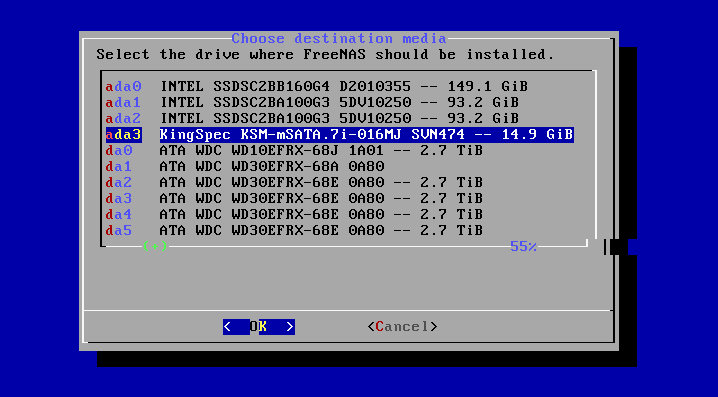Pick the da4 WD30EFRX-68E drive
Viewport: 718px width, 397px height.
tap(294, 215)
